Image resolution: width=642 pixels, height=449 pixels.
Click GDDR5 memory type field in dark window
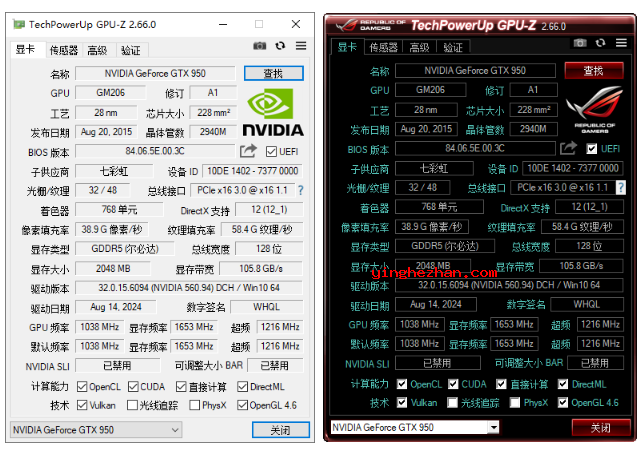point(445,246)
